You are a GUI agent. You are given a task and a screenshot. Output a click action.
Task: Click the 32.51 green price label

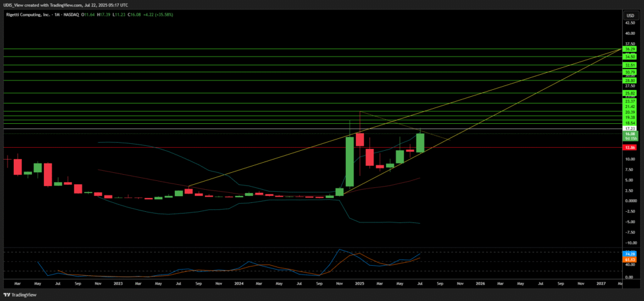click(630, 65)
